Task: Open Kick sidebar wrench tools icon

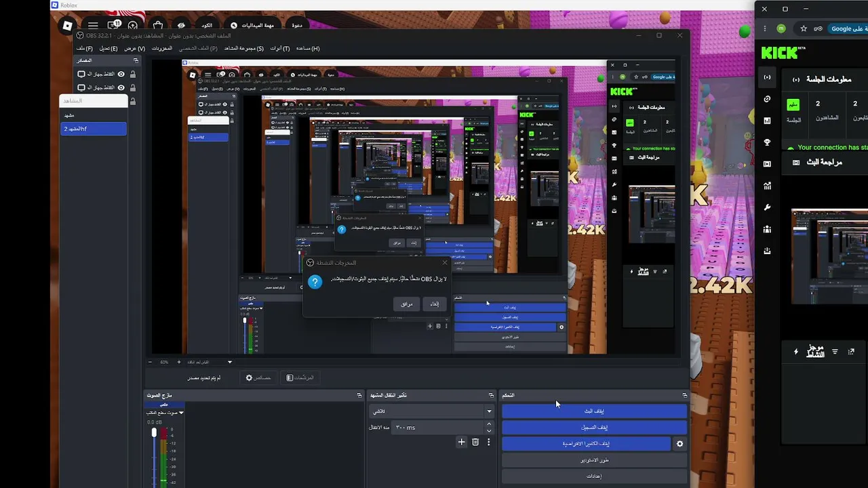Action: click(x=767, y=207)
